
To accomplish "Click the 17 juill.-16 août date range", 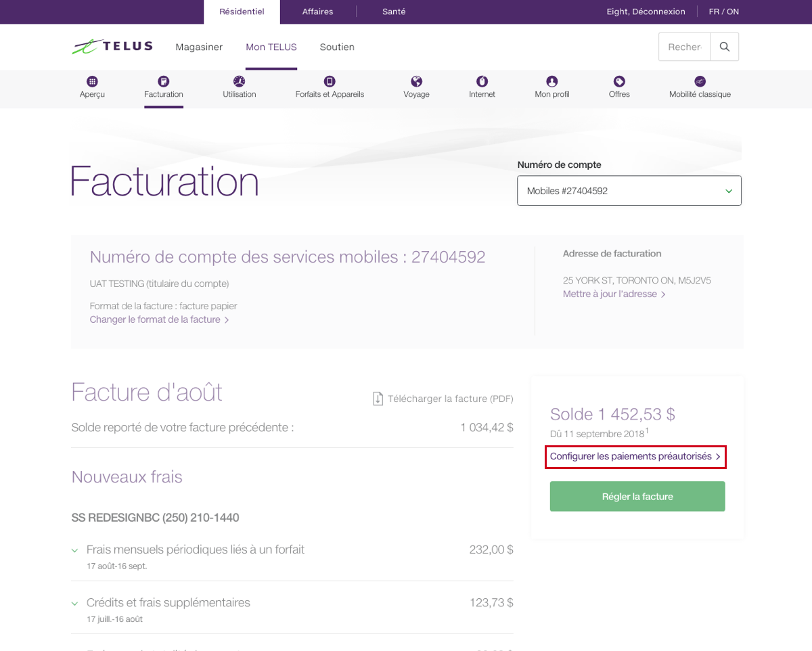I will [114, 619].
